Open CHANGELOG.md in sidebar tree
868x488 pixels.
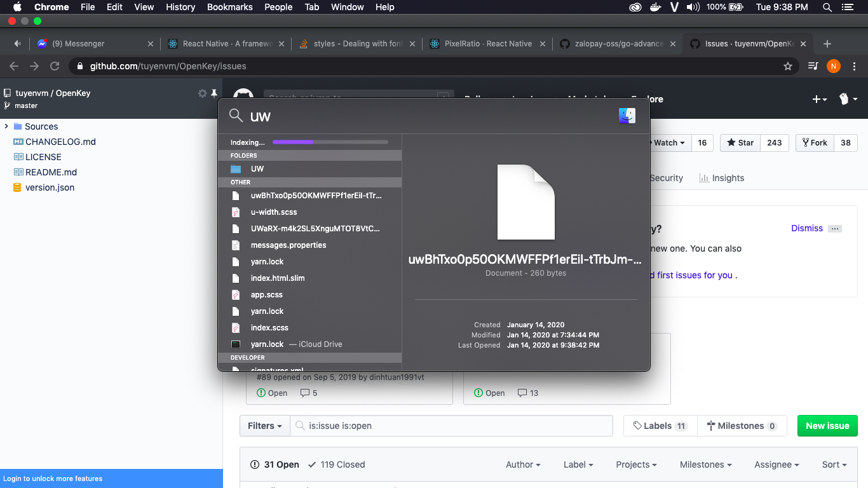point(60,142)
